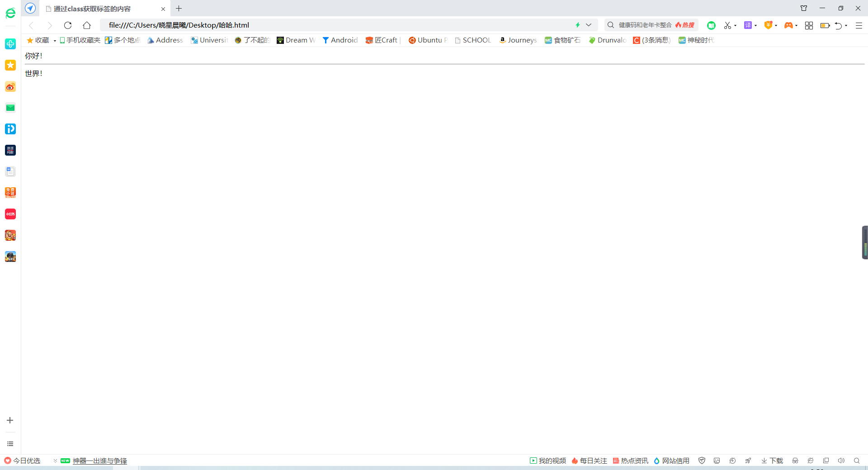This screenshot has height=470, width=868.
Task: Open a new tab with the plus button
Action: coord(179,8)
